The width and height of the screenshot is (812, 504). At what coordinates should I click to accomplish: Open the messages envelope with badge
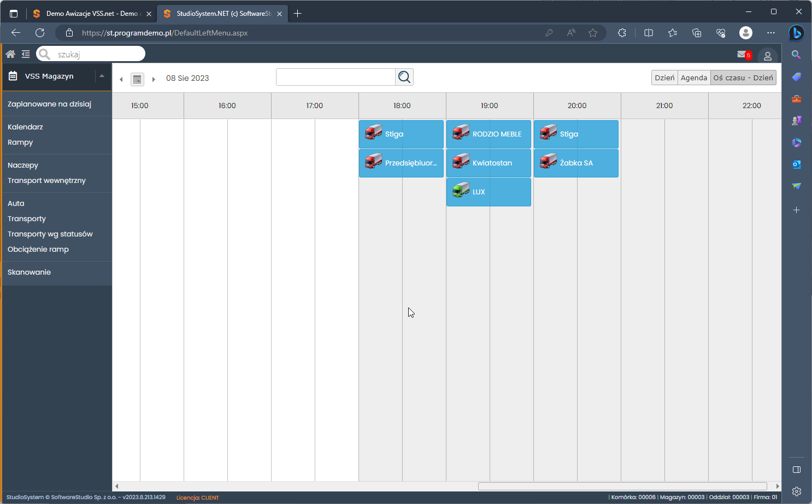742,55
